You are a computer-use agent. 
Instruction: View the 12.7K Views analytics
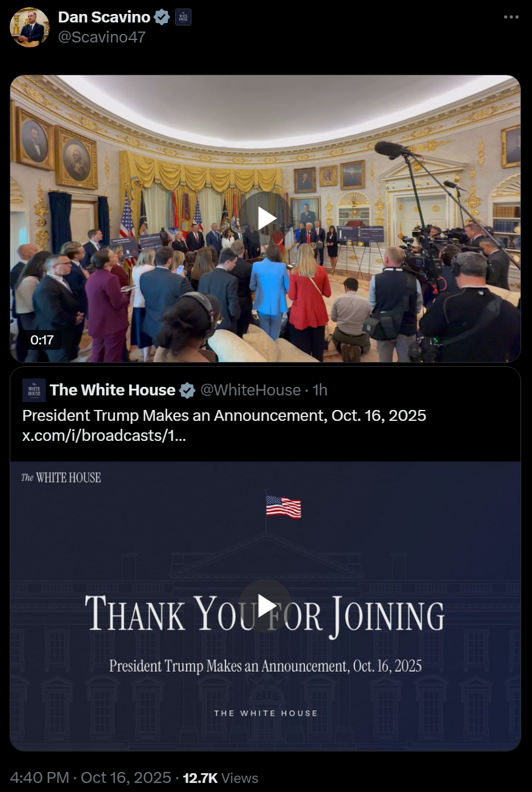[x=221, y=778]
